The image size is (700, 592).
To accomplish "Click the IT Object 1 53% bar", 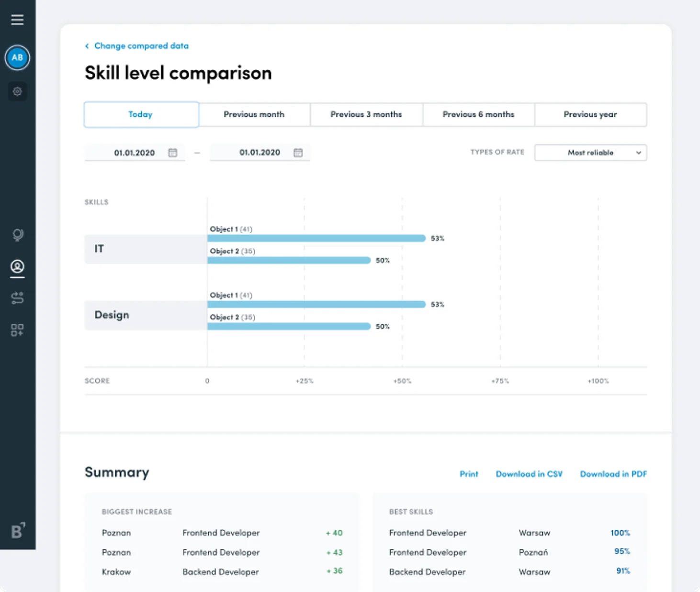I will click(x=316, y=238).
